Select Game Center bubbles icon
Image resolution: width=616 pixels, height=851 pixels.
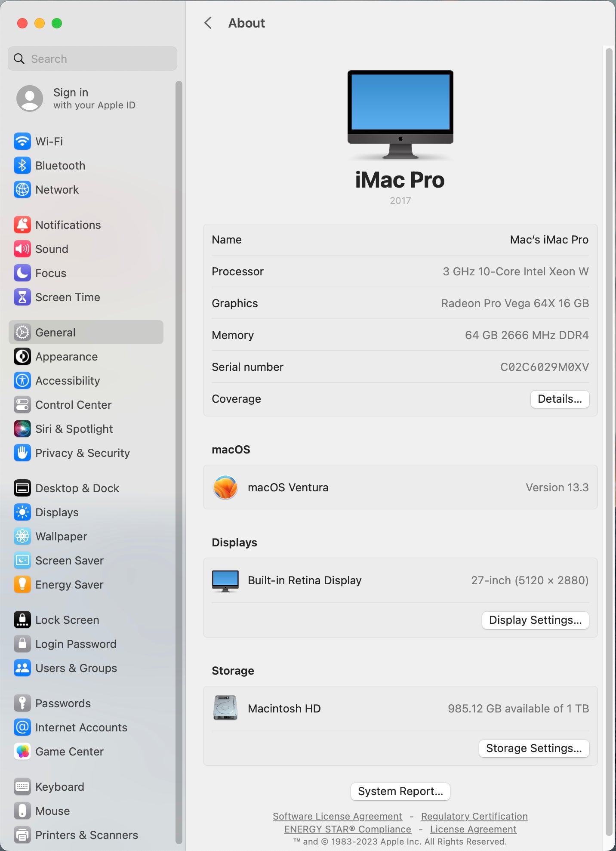pyautogui.click(x=22, y=751)
